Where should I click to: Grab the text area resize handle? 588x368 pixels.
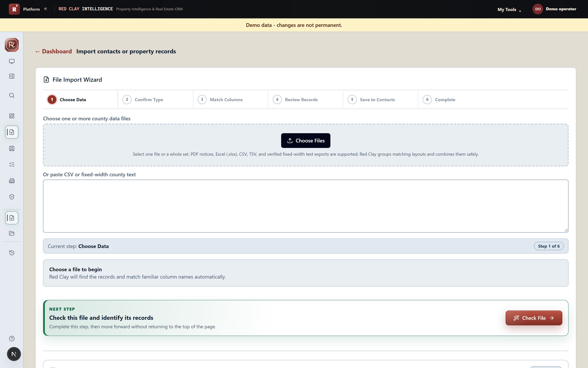[x=566, y=230]
